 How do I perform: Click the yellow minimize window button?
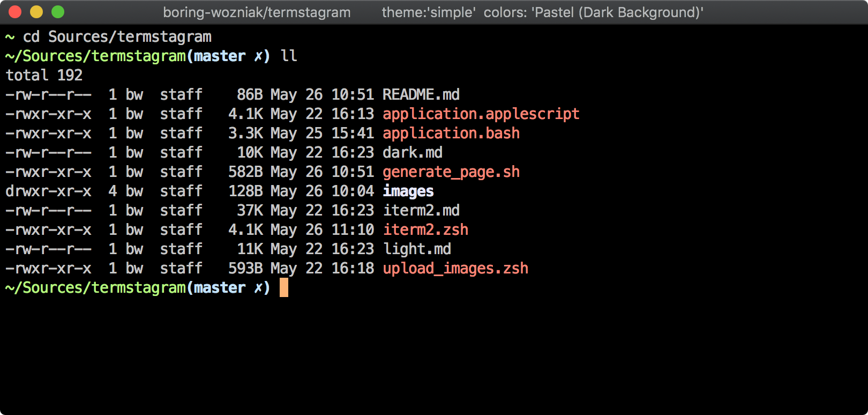[36, 12]
